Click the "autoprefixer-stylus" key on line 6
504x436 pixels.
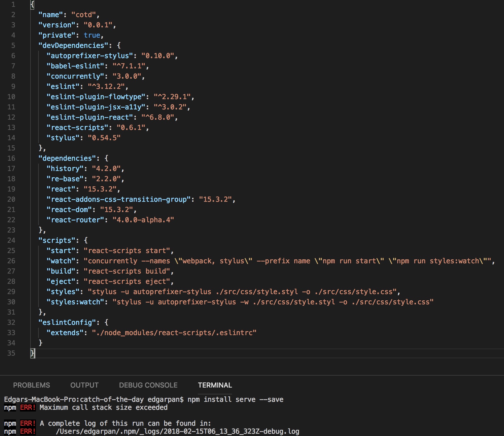tap(90, 56)
